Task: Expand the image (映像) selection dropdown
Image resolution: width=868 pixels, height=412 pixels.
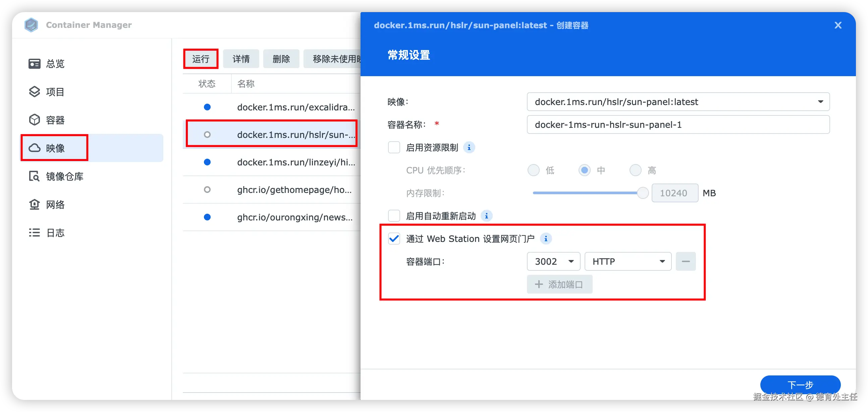Action: pyautogui.click(x=820, y=102)
